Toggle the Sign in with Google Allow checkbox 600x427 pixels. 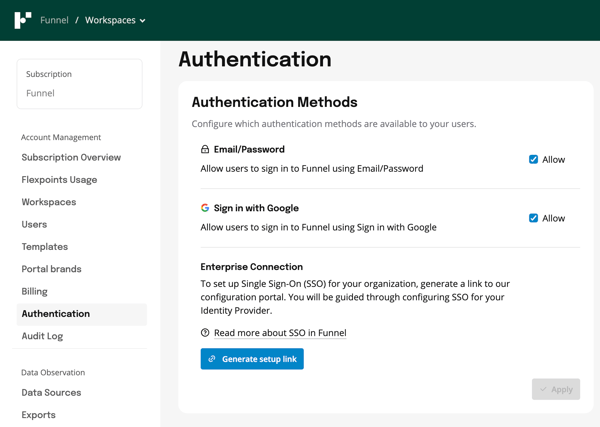pos(533,218)
